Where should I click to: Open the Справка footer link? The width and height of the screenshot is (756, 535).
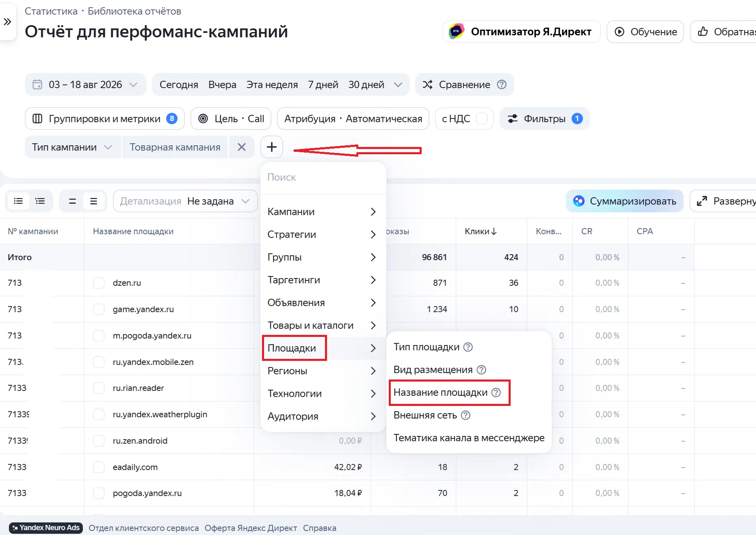(x=319, y=528)
